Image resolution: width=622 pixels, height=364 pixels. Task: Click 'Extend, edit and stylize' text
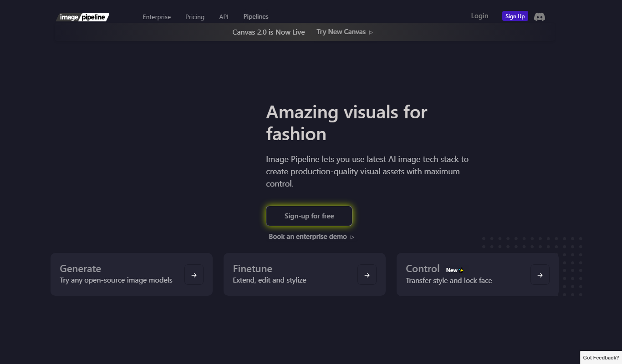coord(270,280)
